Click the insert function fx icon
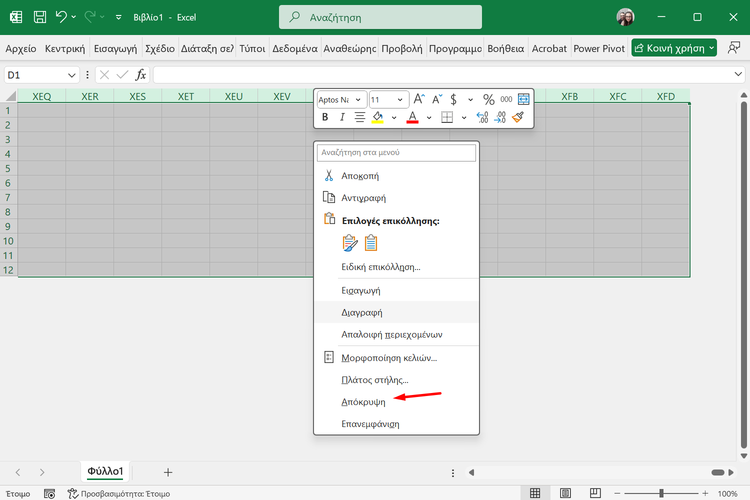The image size is (750, 500). (141, 75)
